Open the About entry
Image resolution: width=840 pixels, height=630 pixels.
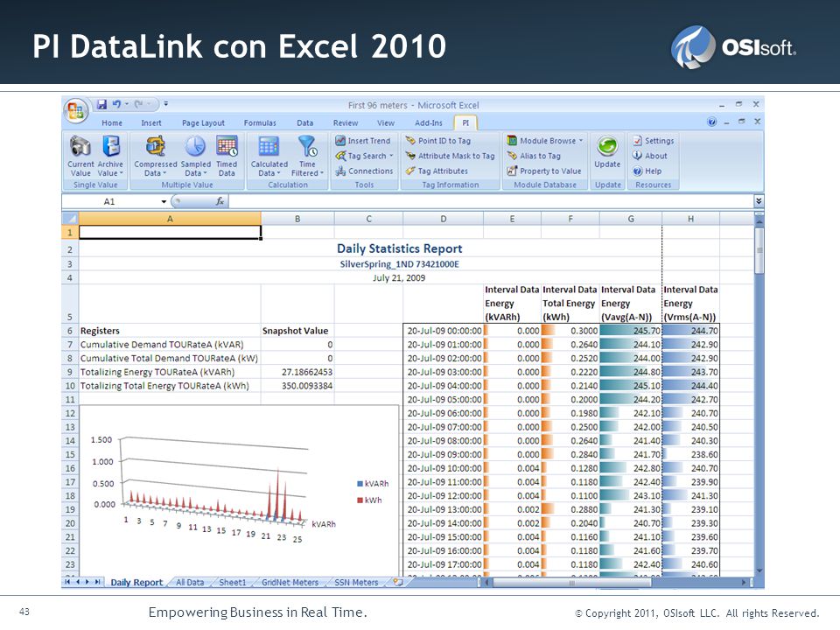(650, 156)
